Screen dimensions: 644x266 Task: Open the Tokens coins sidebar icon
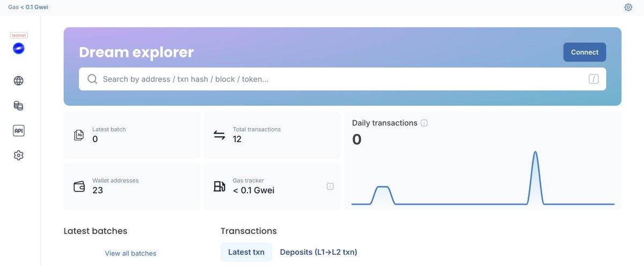[x=19, y=106]
